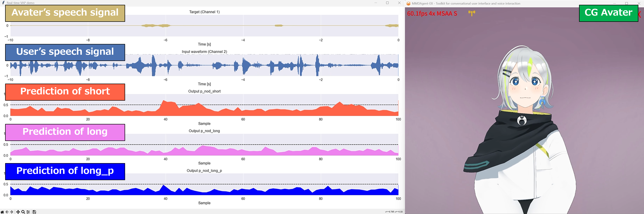Go back to previous plot view

point(7,212)
